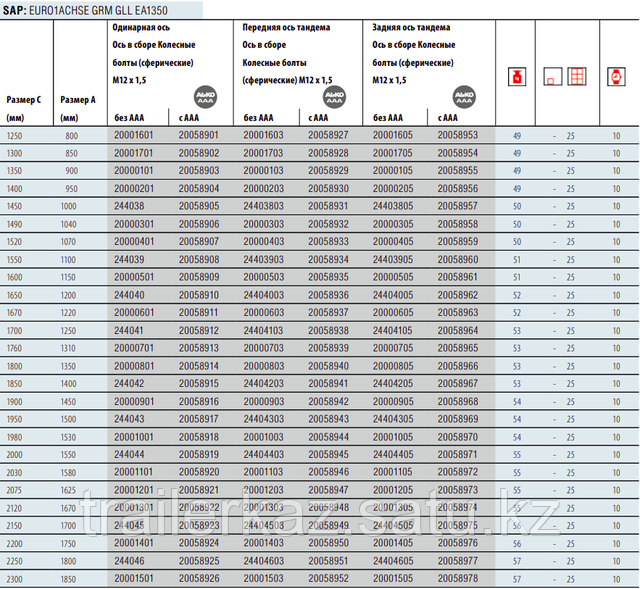Select part number 20001605
The height and width of the screenshot is (589, 640).
click(393, 135)
